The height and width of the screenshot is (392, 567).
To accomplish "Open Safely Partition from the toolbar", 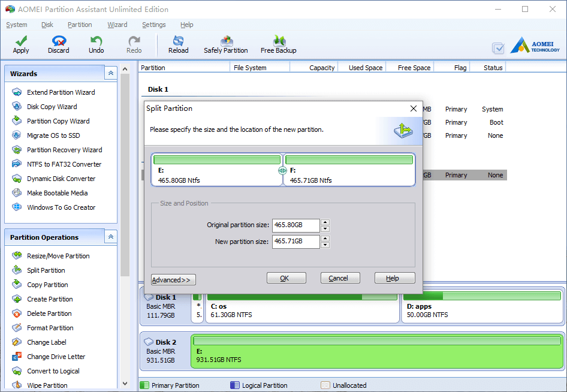I will click(226, 41).
